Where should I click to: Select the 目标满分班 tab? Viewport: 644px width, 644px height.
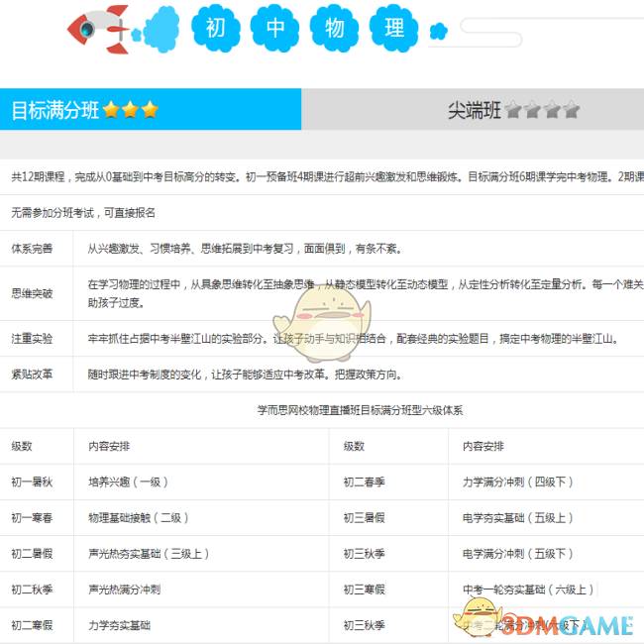(151, 109)
